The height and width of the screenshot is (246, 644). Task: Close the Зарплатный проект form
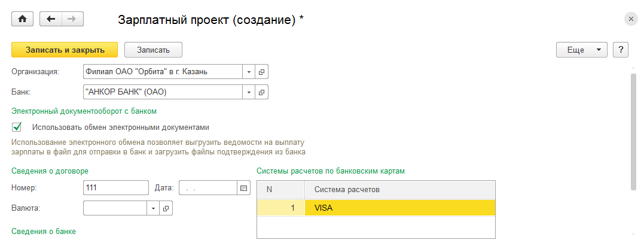click(631, 19)
